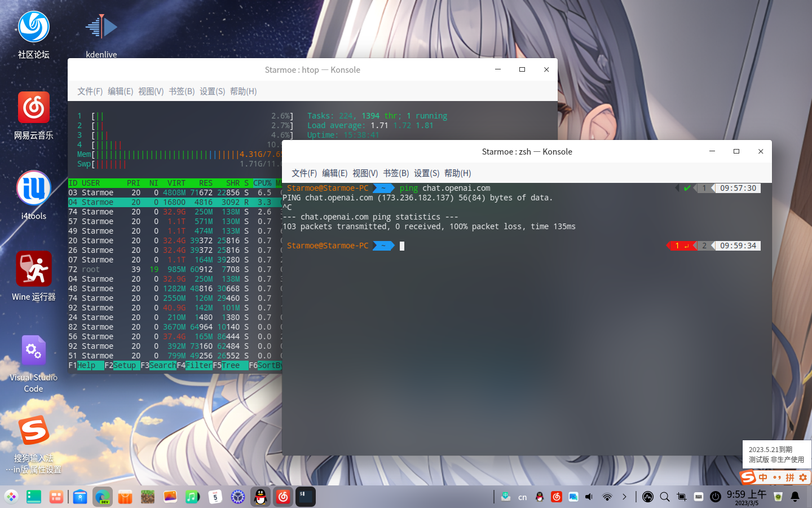Toggle the F5 Tree view in htop
This screenshot has height=508, width=812.
pos(231,365)
